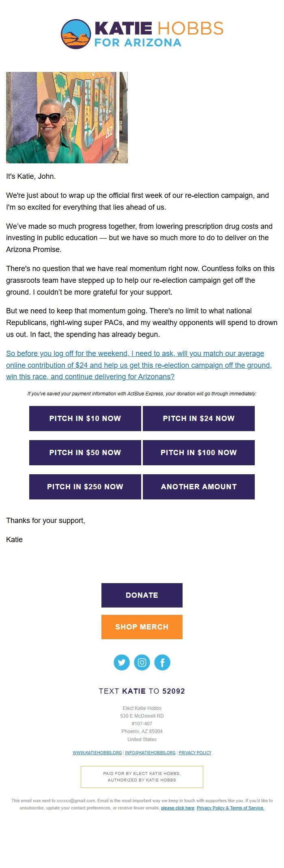Screen dimensions: 284x868
Task: Open Privacy Policy & Terms of Service
Action: click(x=230, y=808)
